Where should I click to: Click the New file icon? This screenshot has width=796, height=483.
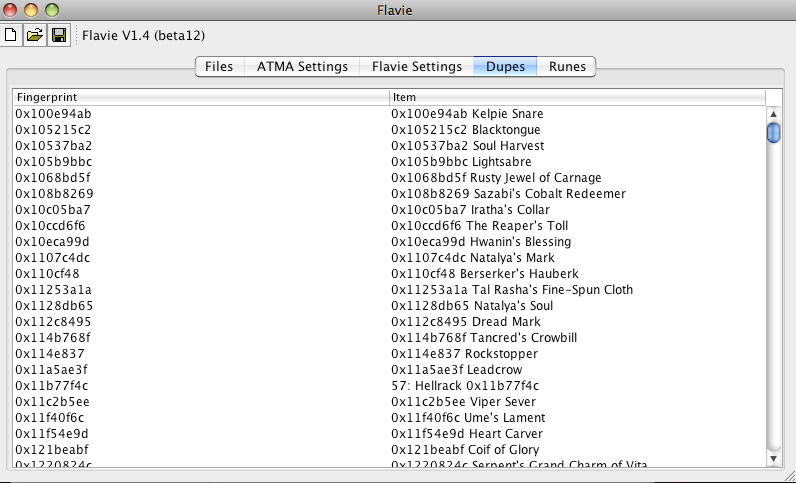click(x=11, y=35)
